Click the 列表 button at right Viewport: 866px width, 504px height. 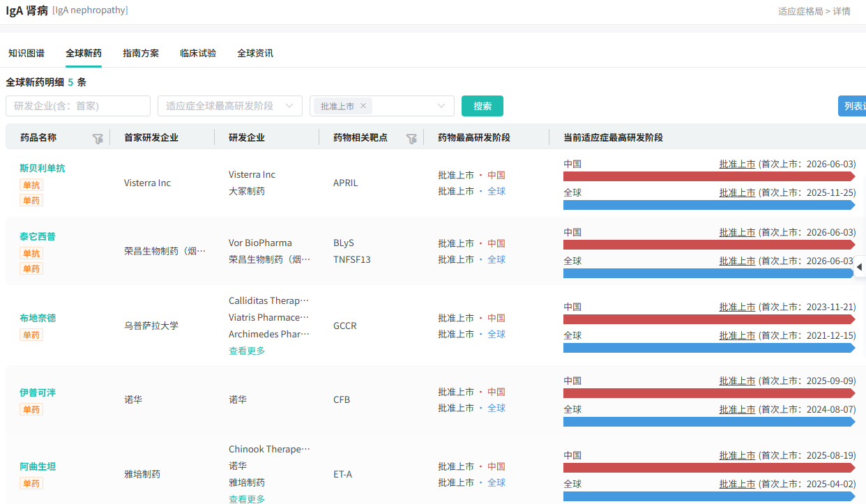pos(852,106)
